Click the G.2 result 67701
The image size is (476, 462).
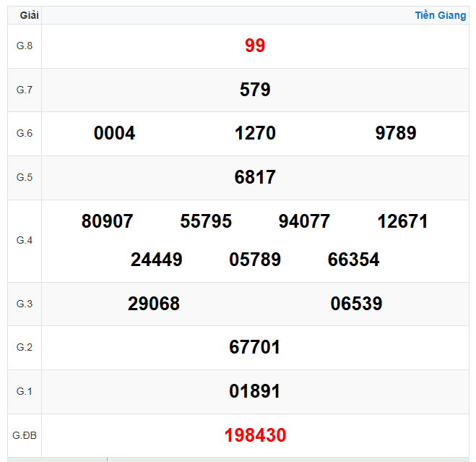click(x=255, y=348)
